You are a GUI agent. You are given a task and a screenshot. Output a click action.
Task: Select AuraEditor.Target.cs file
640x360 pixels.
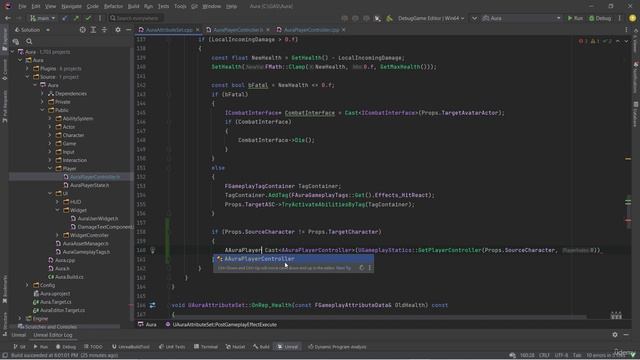62,310
